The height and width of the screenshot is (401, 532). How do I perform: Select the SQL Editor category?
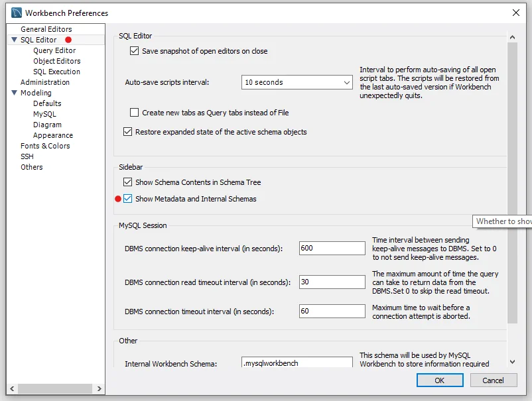coord(38,40)
